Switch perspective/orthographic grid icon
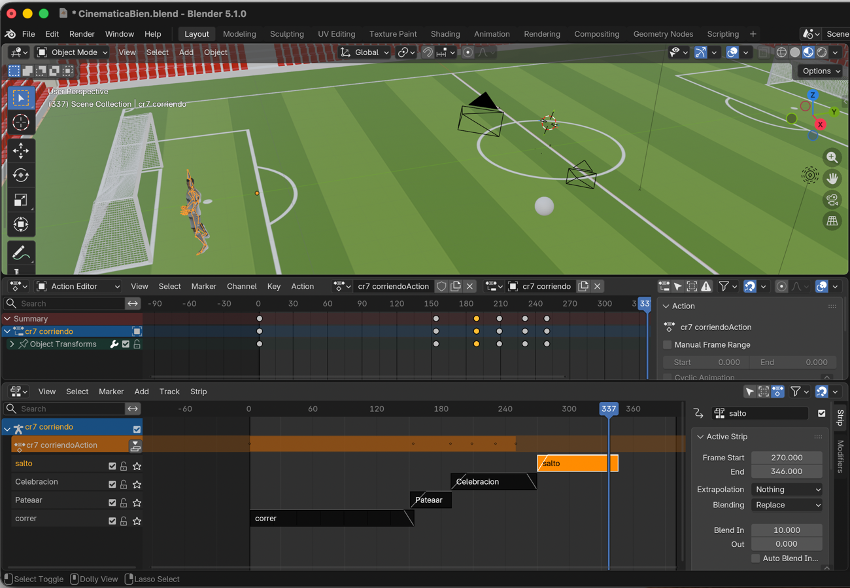 click(x=832, y=222)
